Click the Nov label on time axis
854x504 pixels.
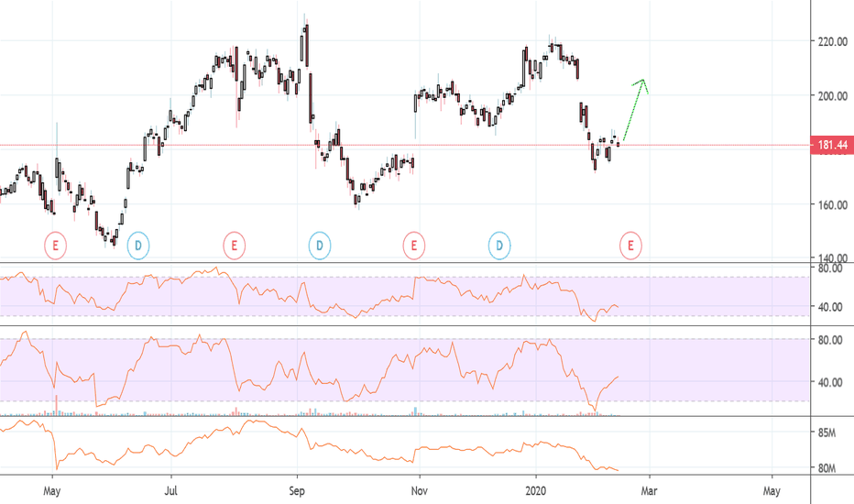[420, 491]
